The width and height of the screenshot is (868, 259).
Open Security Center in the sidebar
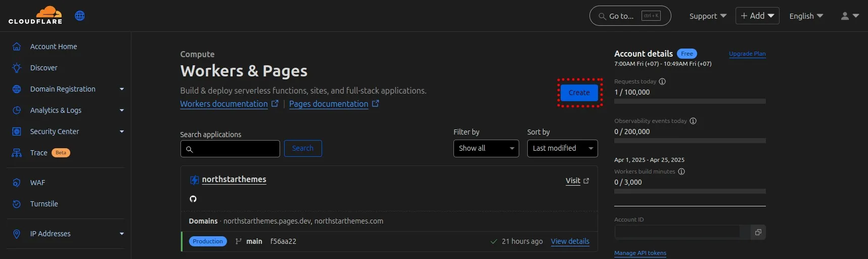pos(55,132)
